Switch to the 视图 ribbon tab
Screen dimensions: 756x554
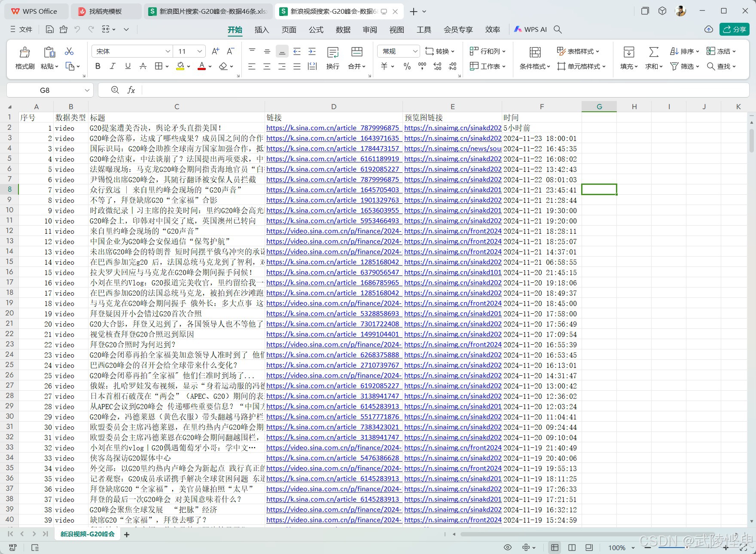coord(396,29)
